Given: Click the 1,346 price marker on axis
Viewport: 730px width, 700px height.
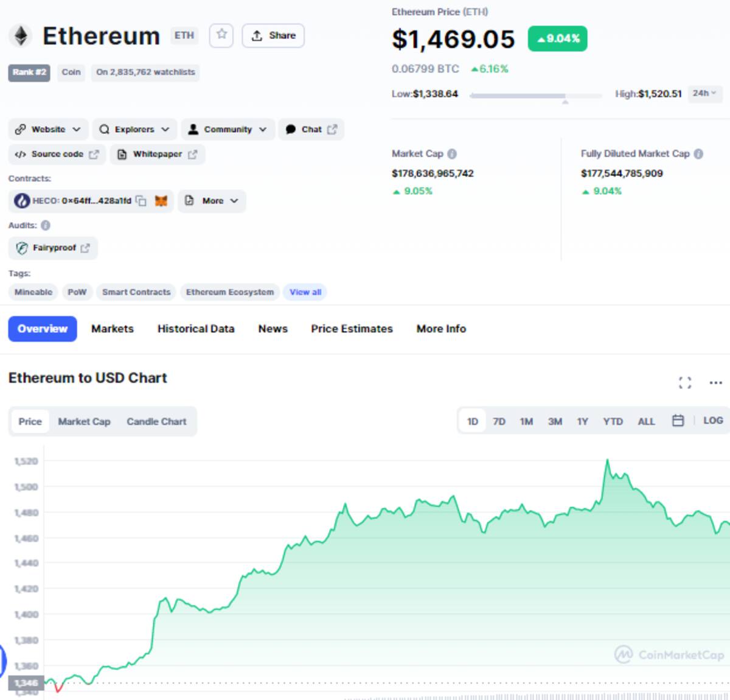Looking at the screenshot, I should tap(26, 683).
